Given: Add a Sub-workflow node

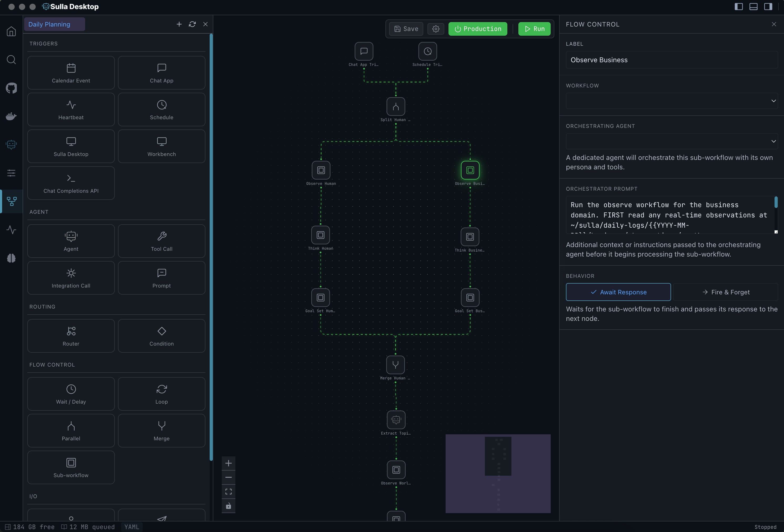Looking at the screenshot, I should pos(71,467).
